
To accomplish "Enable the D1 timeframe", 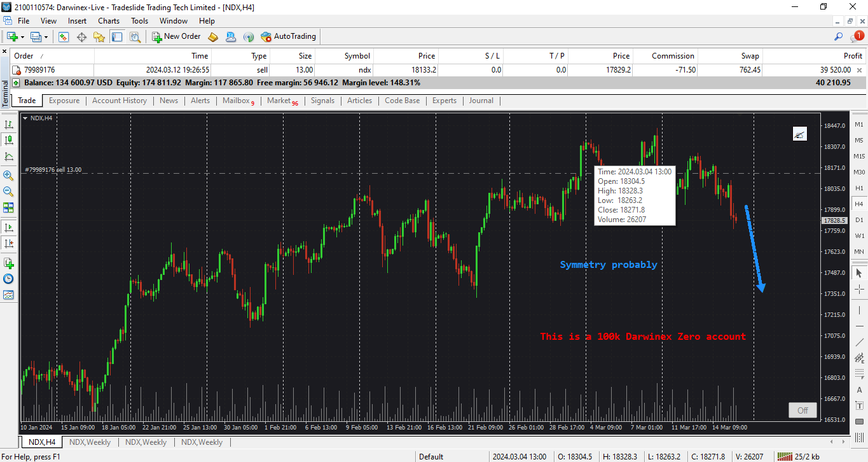I will pos(859,220).
